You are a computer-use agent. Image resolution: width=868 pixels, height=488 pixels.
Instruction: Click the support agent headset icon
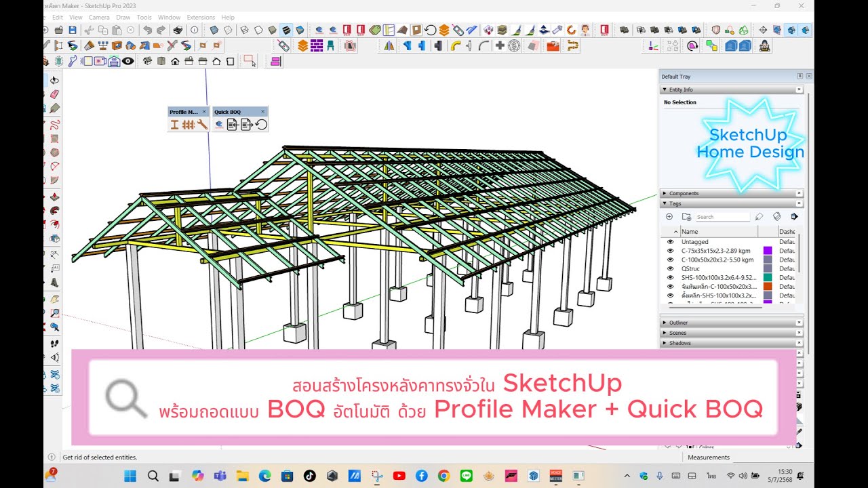point(585,30)
